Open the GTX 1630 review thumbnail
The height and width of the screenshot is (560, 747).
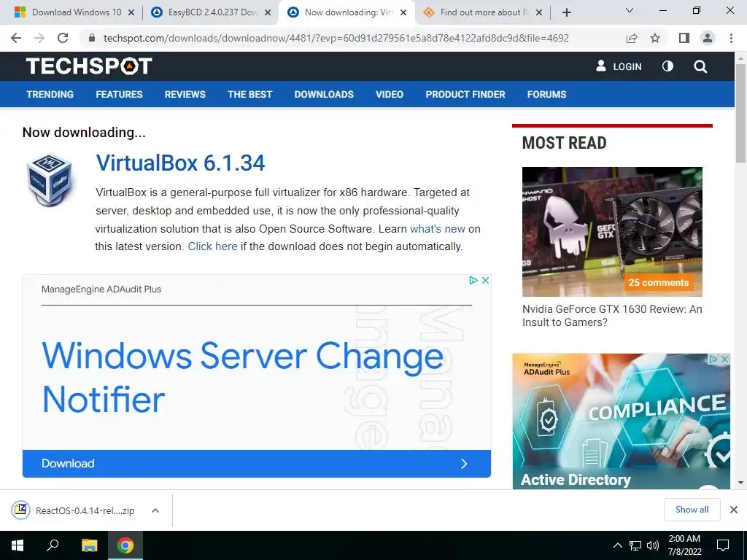(x=612, y=231)
